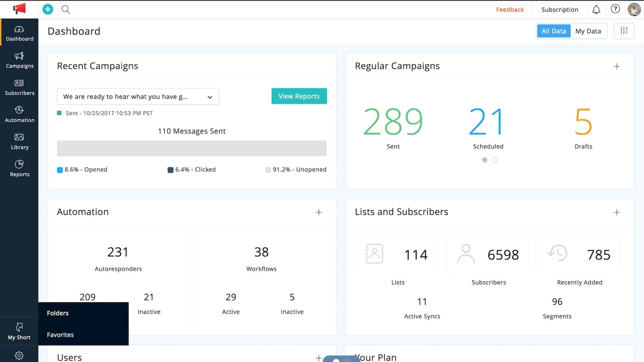Open the user profile avatar
This screenshot has height=362, width=644.
coord(634,9)
